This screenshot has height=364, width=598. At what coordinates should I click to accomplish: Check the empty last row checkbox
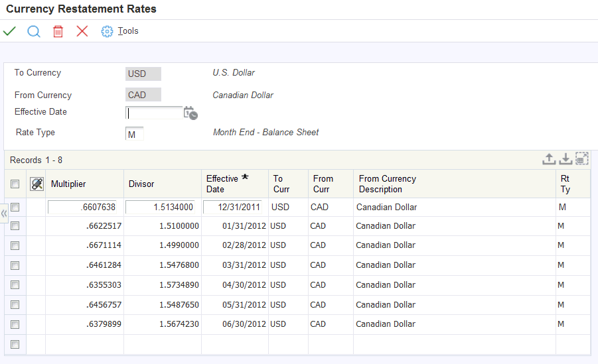(15, 345)
